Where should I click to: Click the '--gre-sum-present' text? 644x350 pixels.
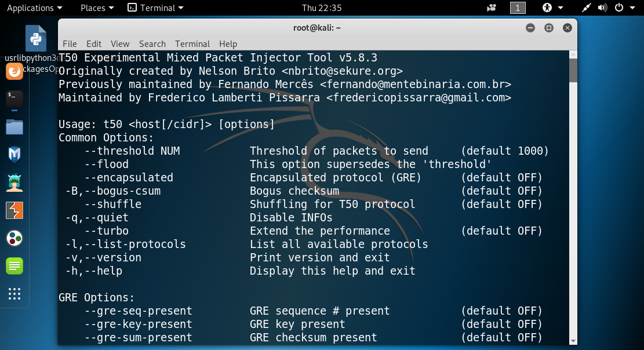[139, 338]
